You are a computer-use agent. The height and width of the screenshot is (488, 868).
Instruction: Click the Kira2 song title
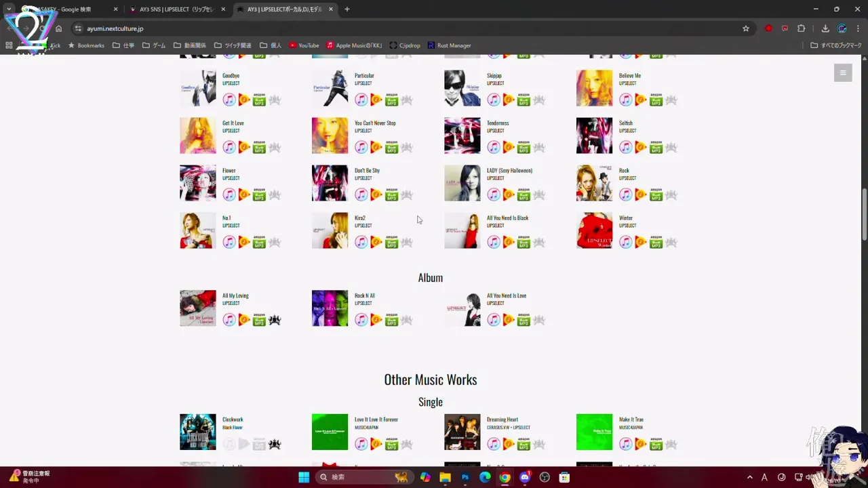pos(360,218)
